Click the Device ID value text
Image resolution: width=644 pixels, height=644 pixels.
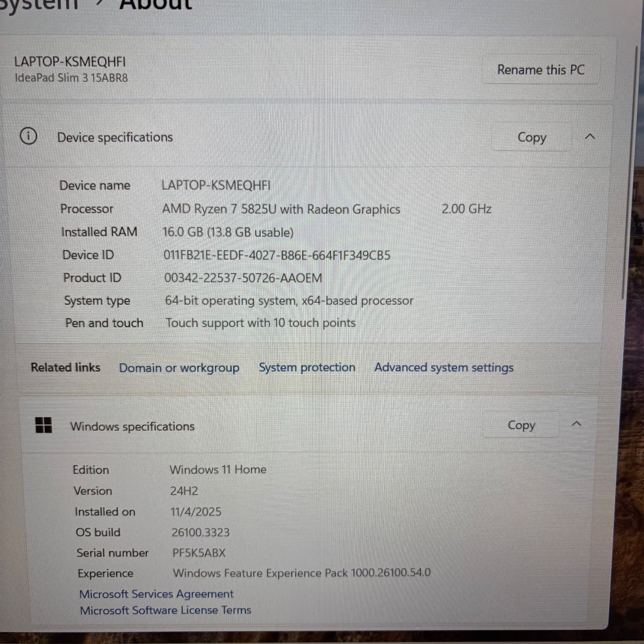click(276, 255)
